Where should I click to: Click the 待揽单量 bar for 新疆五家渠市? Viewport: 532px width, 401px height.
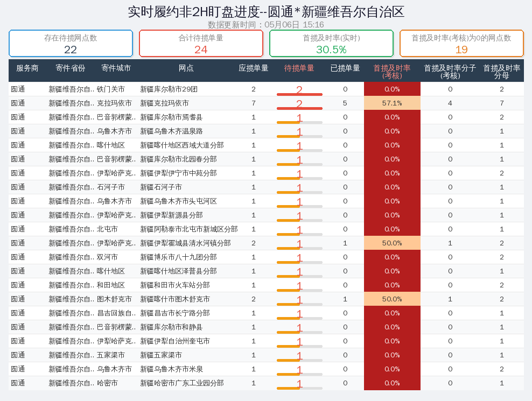coord(299,360)
